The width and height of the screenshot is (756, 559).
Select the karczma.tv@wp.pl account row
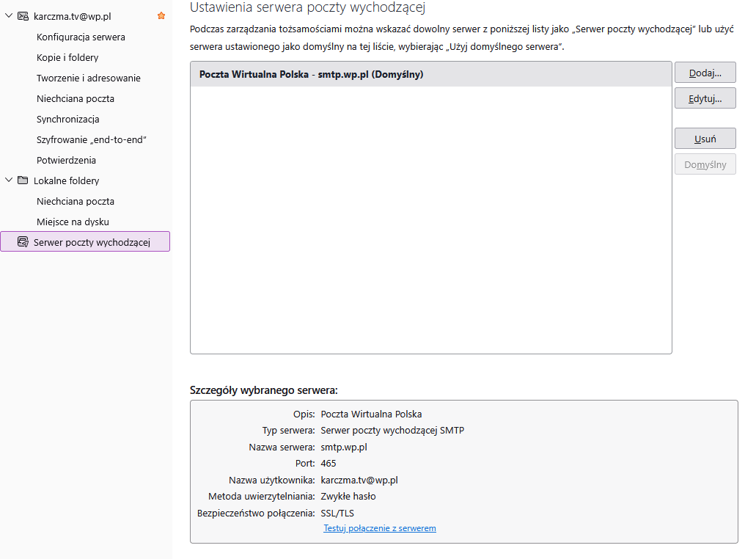85,16
